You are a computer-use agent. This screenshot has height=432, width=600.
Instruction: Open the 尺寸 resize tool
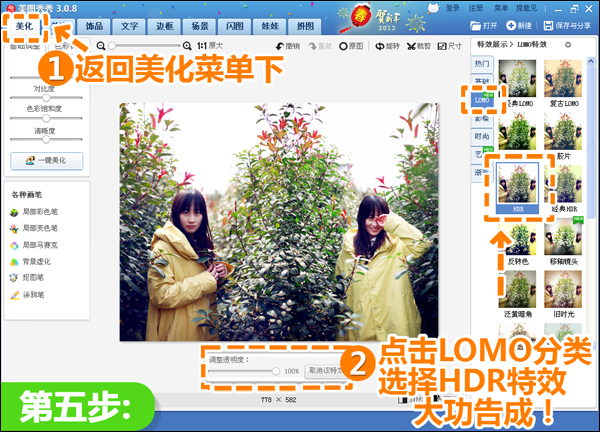pos(450,46)
